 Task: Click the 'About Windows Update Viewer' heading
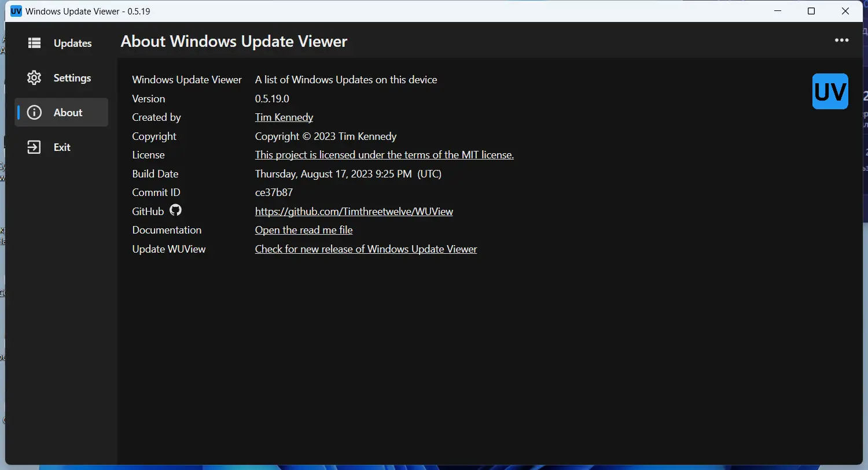(x=234, y=42)
